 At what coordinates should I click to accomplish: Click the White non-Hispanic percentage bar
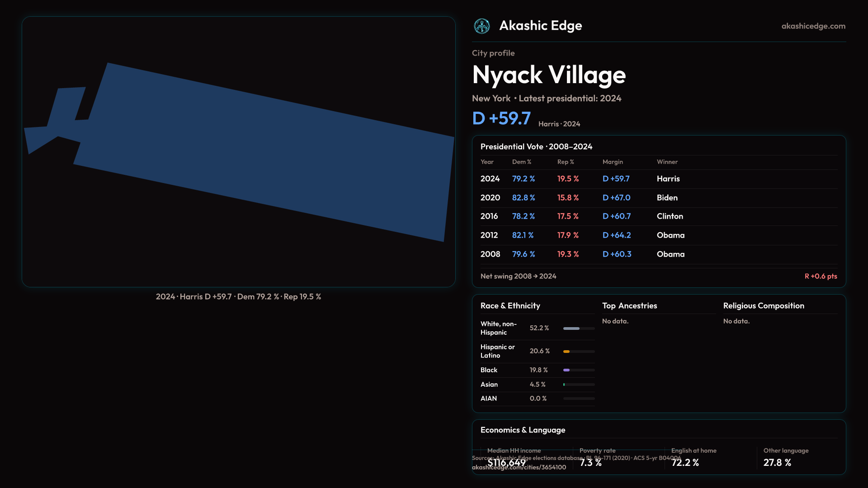(x=571, y=328)
